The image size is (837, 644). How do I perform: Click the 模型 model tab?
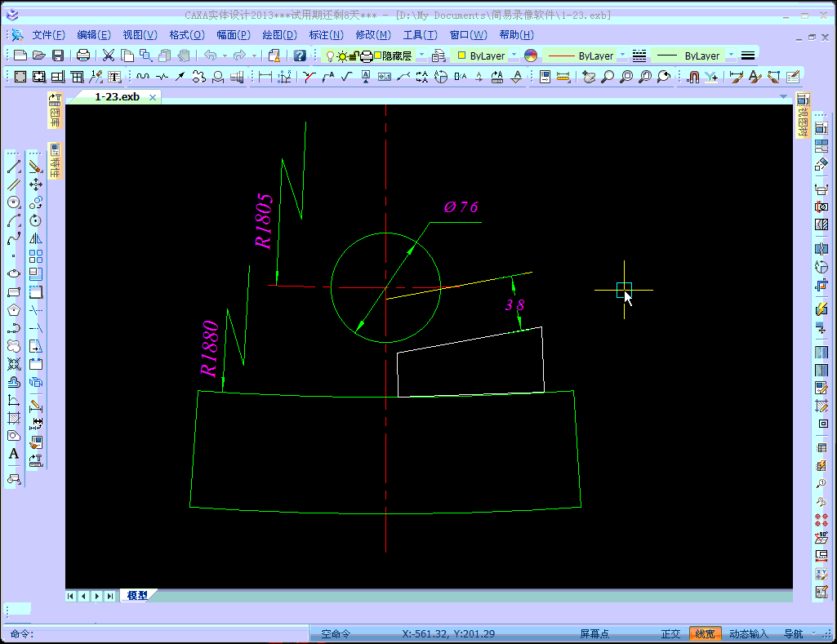137,596
